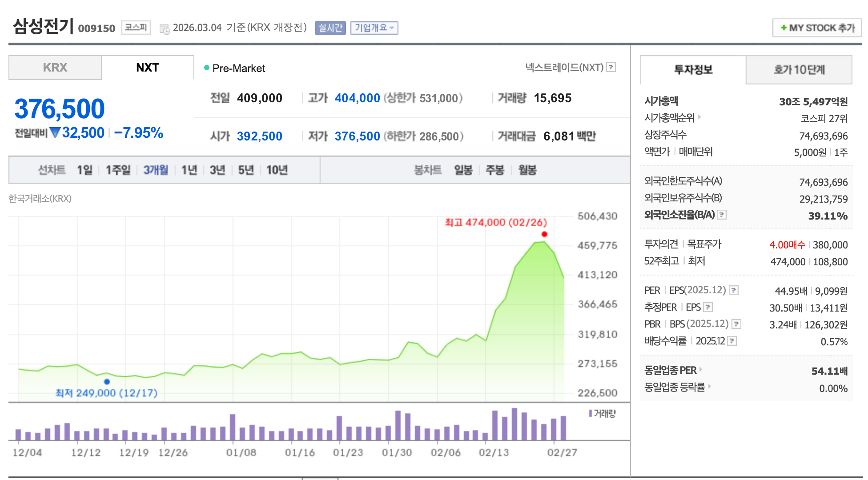Expand 시가총액순위 arrow link

click(x=699, y=117)
